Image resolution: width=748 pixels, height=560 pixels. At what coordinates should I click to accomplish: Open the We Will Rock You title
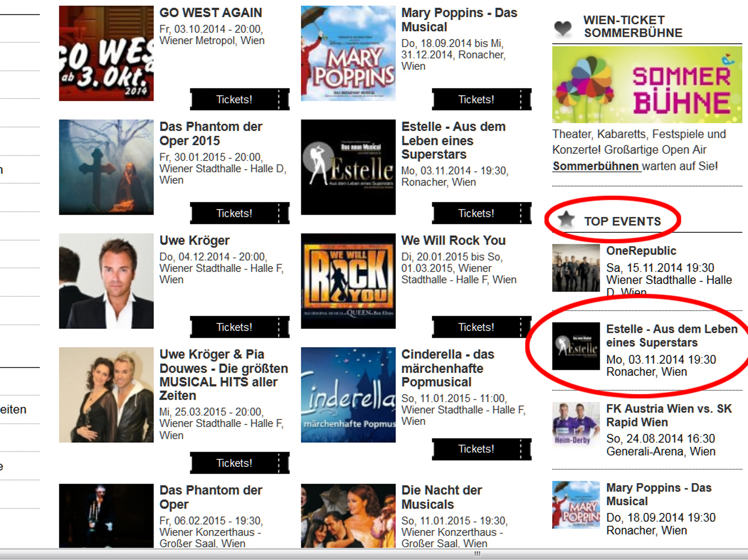(454, 241)
